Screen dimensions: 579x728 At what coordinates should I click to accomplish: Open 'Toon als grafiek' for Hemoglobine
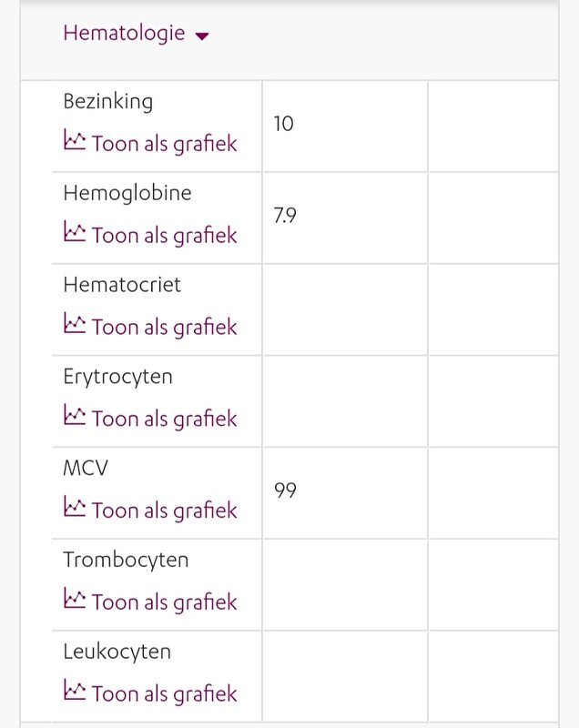coord(165,235)
